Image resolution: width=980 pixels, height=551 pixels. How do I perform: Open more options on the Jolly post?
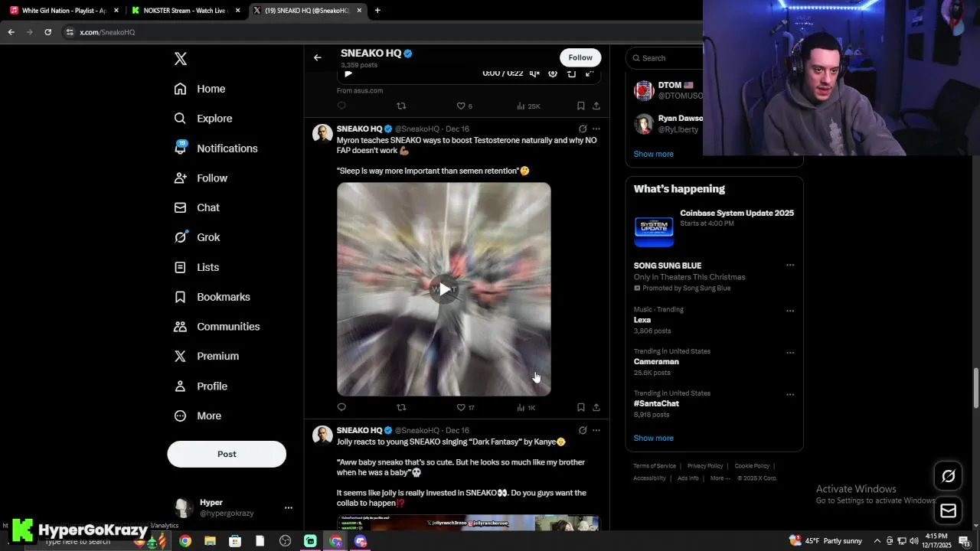(596, 430)
